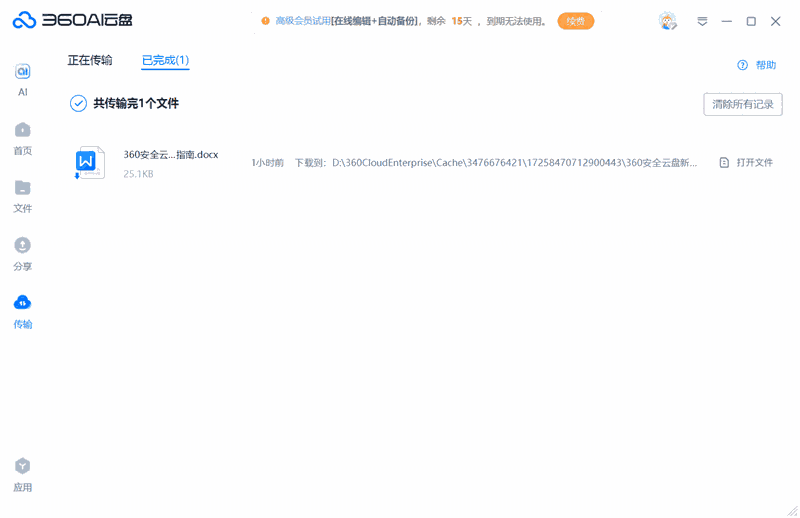Click the orange warning notice icon
The width and height of the screenshot is (800, 518).
click(x=265, y=21)
